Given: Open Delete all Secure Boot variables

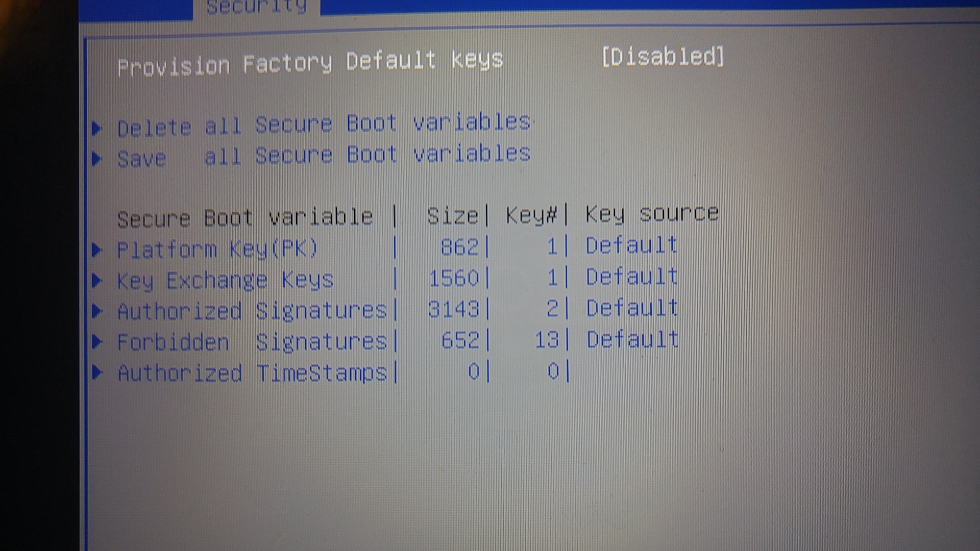Looking at the screenshot, I should tap(324, 124).
